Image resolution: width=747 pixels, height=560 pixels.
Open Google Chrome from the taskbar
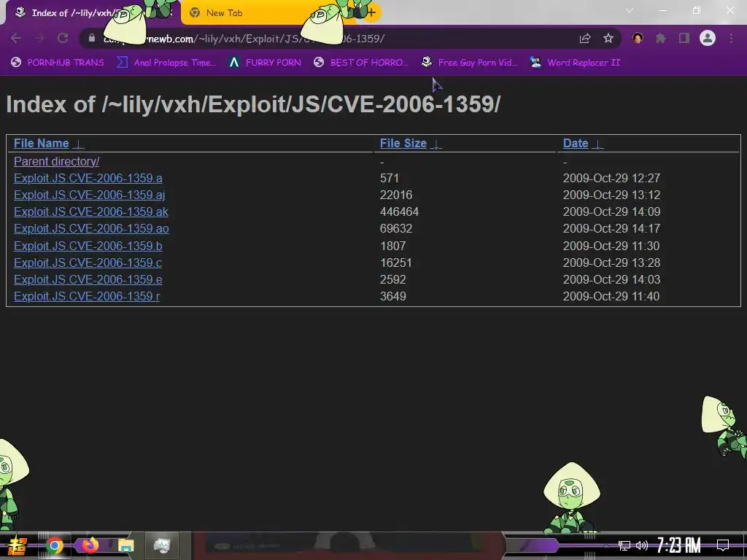point(55,545)
